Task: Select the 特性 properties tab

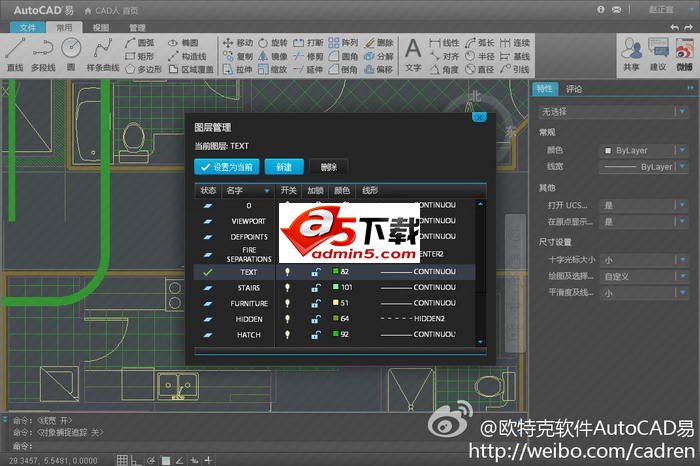Action: pos(544,89)
